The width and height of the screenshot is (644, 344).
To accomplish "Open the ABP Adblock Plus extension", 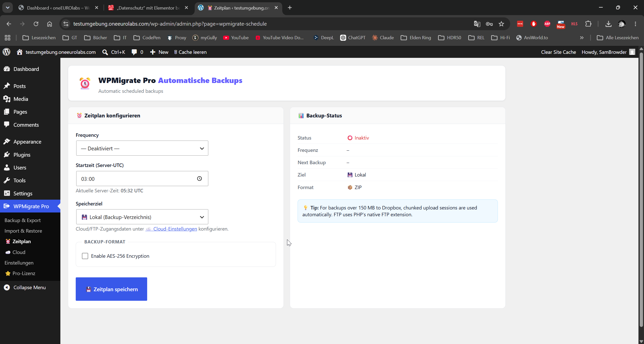I will 547,24.
